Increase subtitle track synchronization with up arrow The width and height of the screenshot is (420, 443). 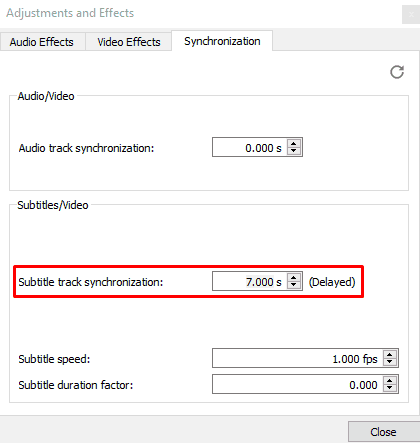click(x=293, y=278)
